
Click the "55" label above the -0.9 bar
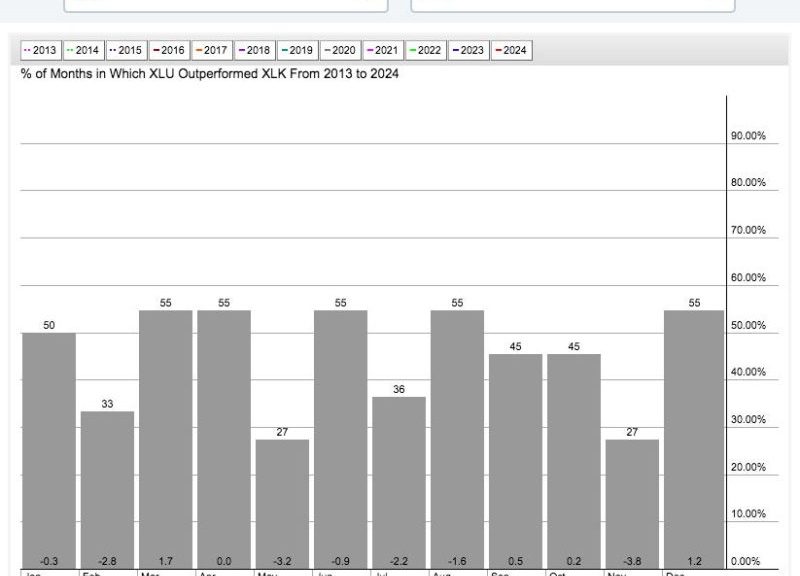[x=341, y=303]
